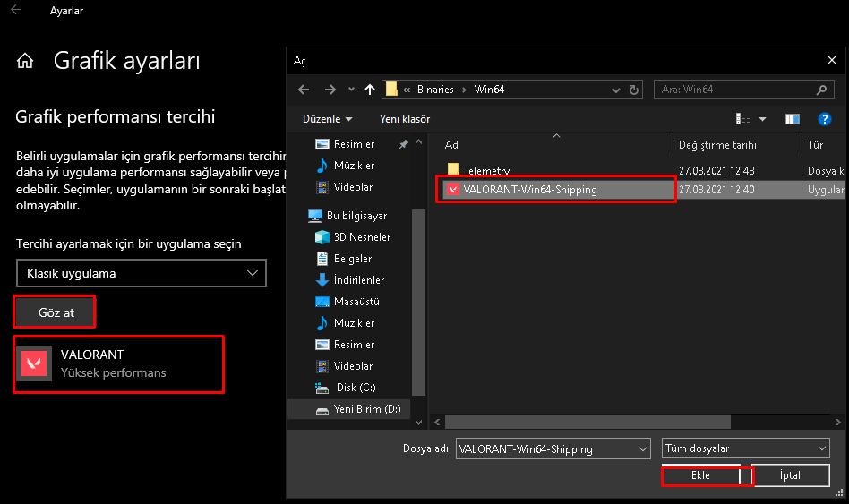The height and width of the screenshot is (504, 849).
Task: Navigate forward in the Aç dialog
Action: [330, 90]
